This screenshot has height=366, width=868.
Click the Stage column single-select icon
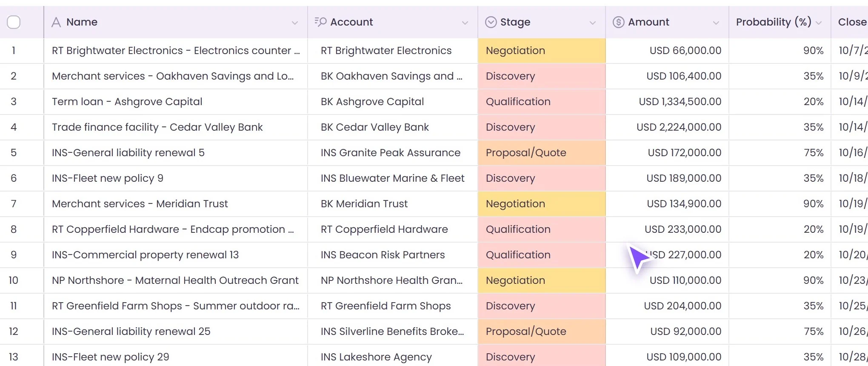491,22
